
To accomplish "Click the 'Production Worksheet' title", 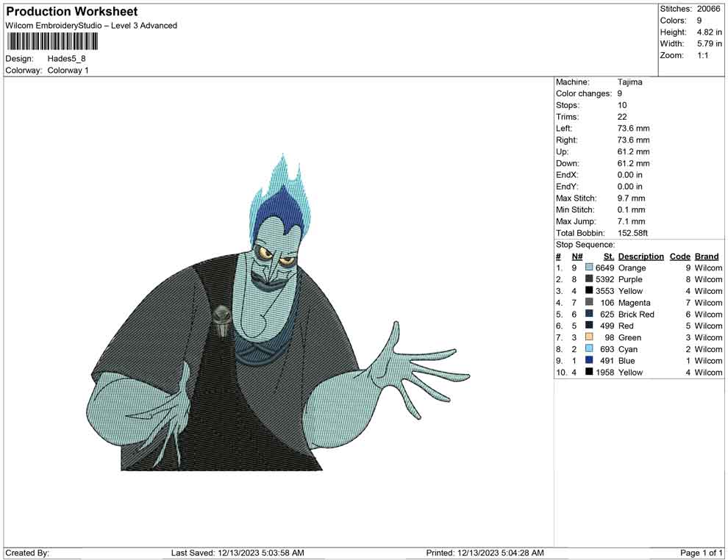I will point(72,12).
